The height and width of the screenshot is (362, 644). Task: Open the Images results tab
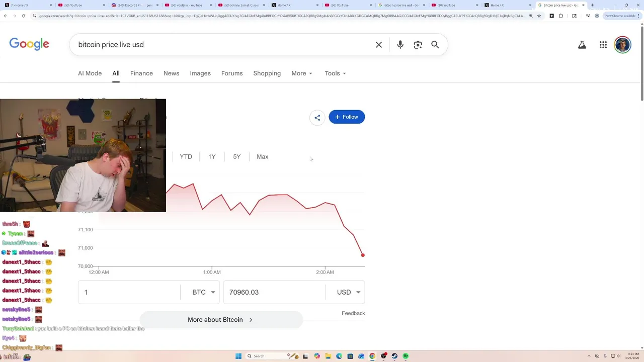[200, 73]
